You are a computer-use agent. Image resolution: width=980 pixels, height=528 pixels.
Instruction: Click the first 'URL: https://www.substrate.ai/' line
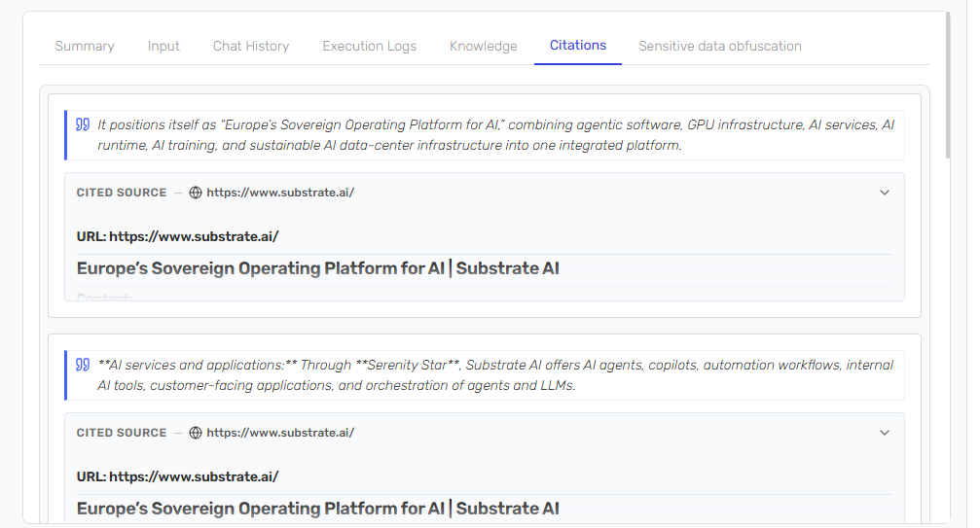pos(177,237)
